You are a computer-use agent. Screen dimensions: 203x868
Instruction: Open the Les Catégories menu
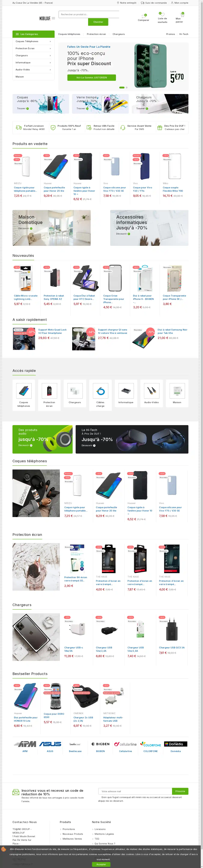pyautogui.click(x=33, y=34)
